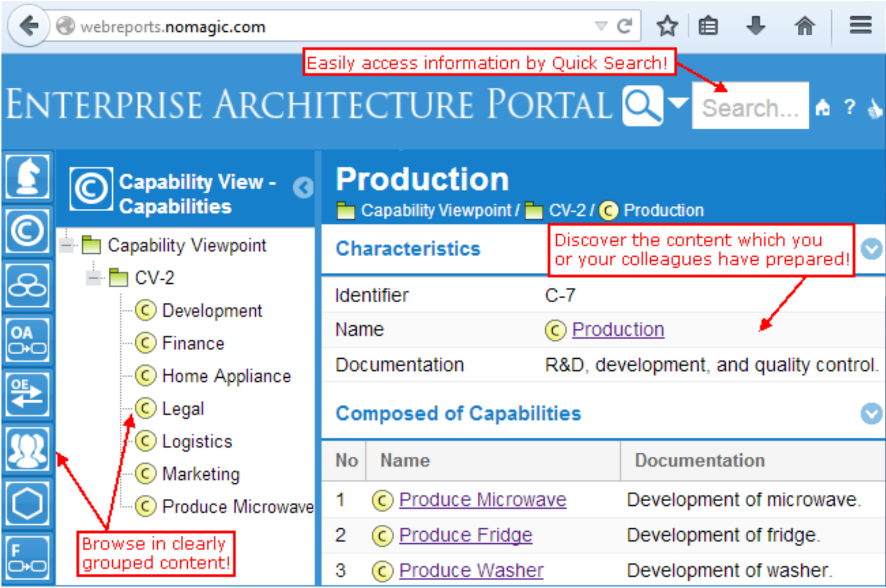
Task: Open the F view sidebar icon
Action: (x=28, y=558)
